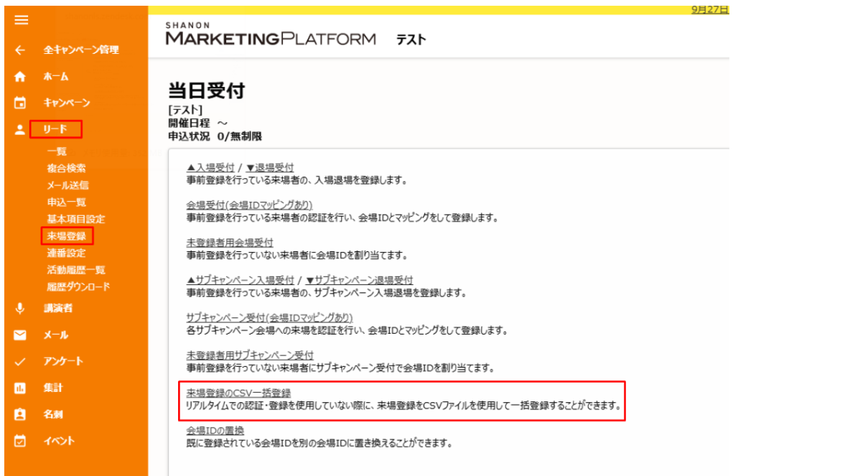Screen dimensions: 868x476
Task: Open 未登録者用会場受付 link
Action: (x=230, y=243)
